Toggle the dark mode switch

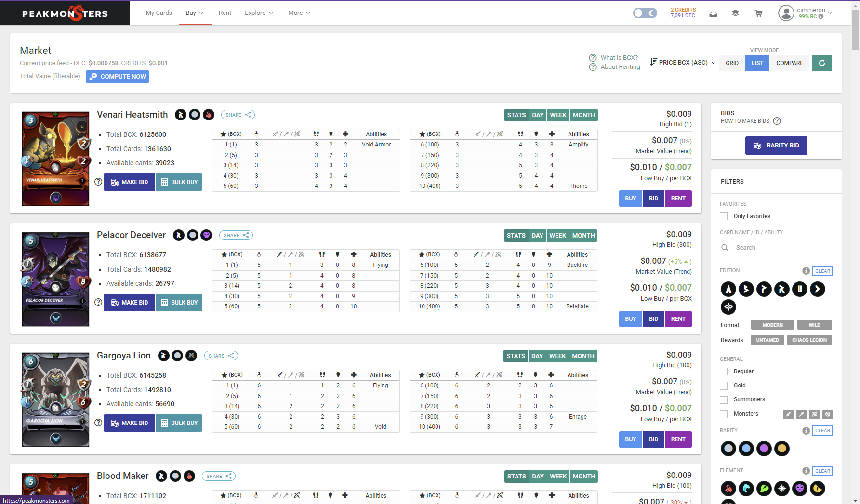pyautogui.click(x=645, y=13)
